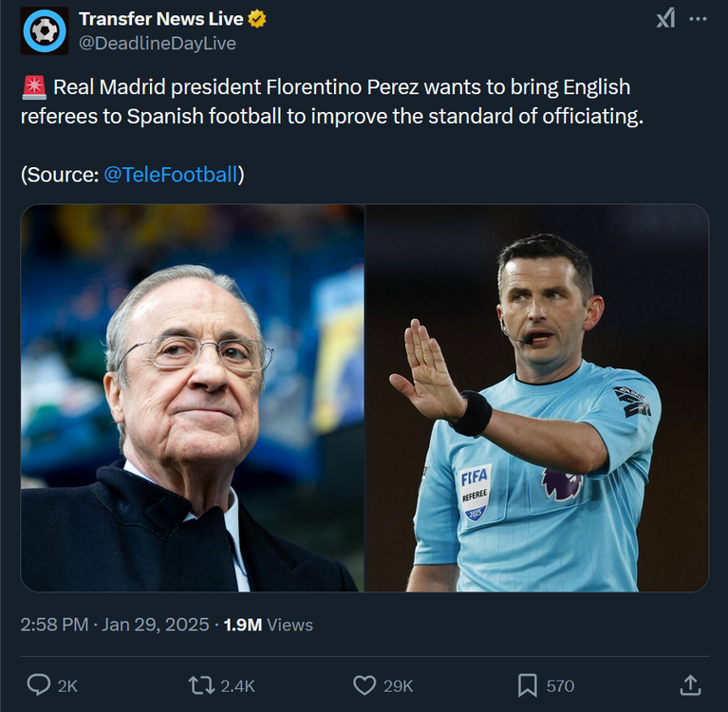The image size is (728, 712).
Task: Click the reply speech bubble icon
Action: tap(39, 685)
